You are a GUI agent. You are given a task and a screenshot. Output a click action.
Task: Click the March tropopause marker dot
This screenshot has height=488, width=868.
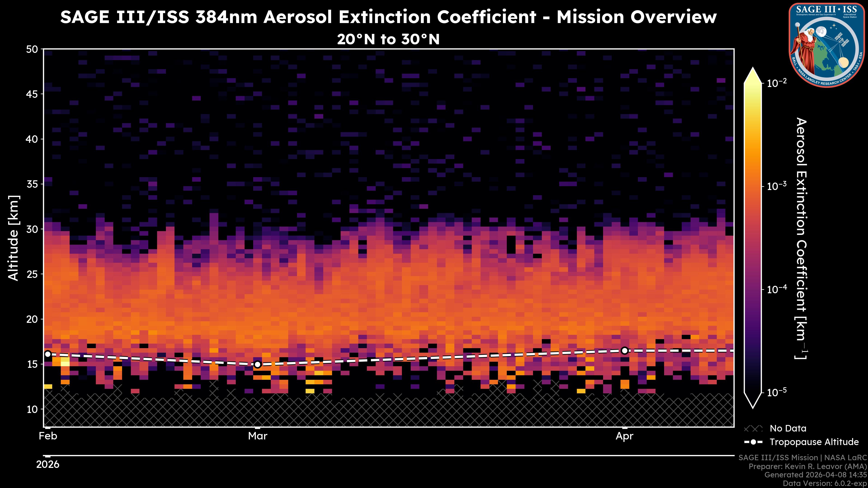pos(257,364)
